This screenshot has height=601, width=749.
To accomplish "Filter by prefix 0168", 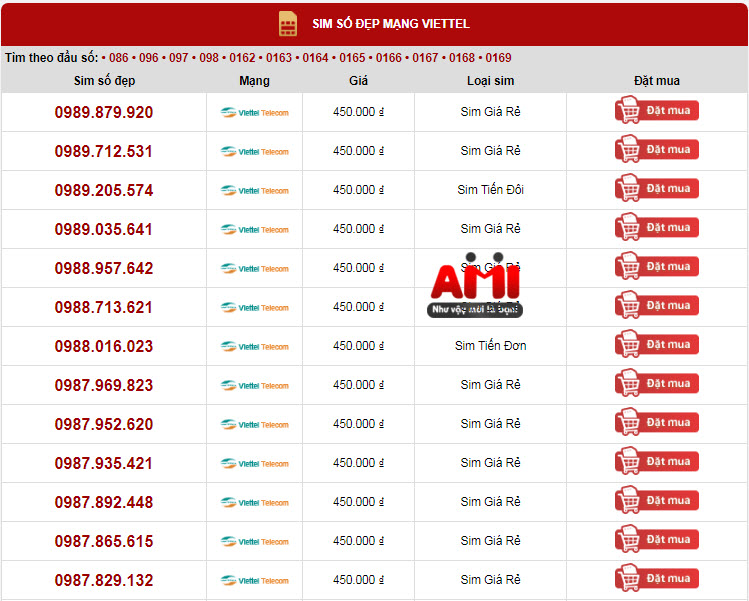I will 462,58.
